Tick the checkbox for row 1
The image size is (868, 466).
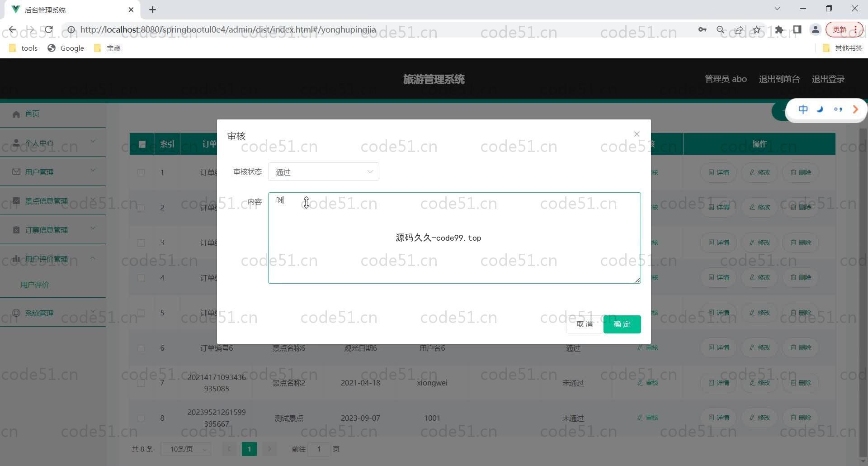[141, 172]
